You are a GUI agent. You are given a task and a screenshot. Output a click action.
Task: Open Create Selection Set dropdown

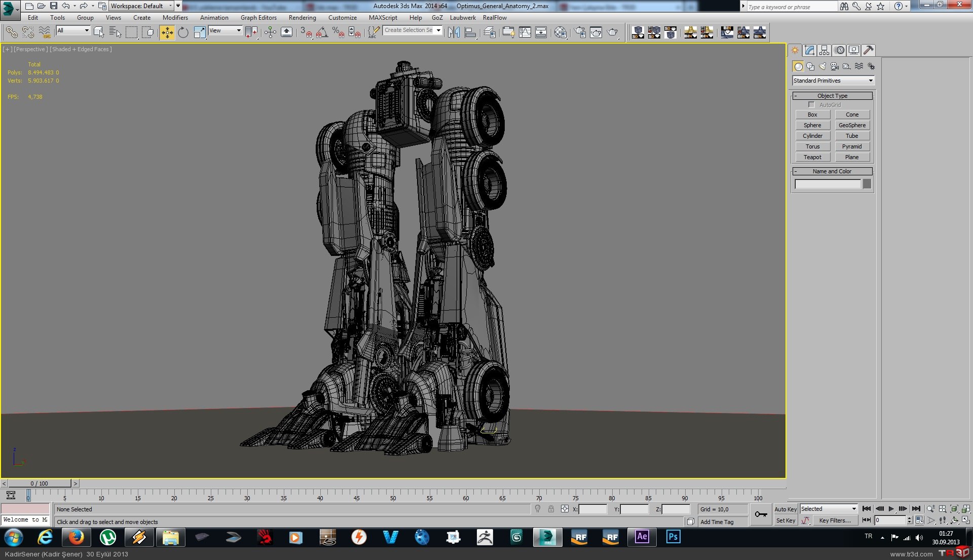pyautogui.click(x=413, y=30)
